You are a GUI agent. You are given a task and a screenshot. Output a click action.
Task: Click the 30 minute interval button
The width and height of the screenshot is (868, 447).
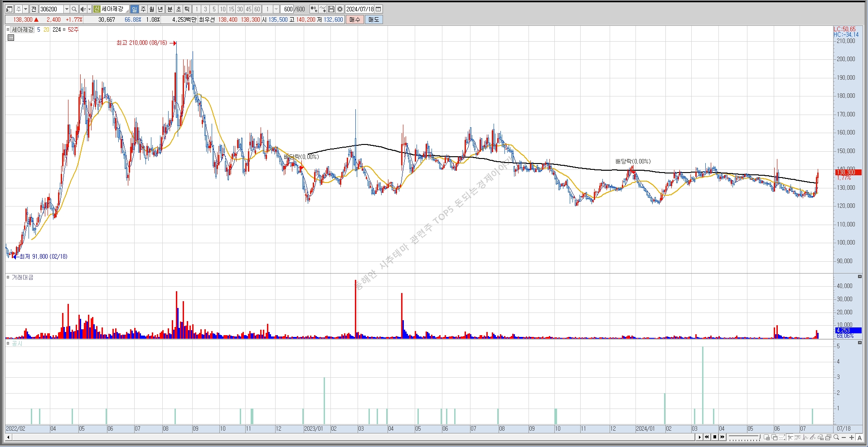point(240,9)
